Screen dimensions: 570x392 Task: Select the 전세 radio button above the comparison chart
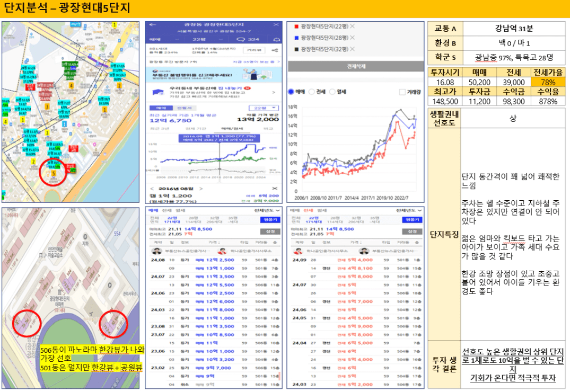(311, 92)
